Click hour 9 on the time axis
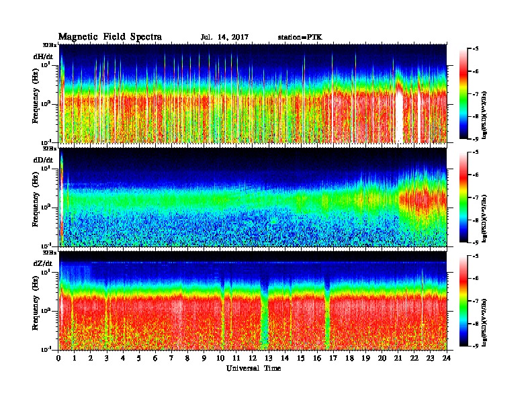Viewport: 532px width, 411px height. click(x=204, y=359)
